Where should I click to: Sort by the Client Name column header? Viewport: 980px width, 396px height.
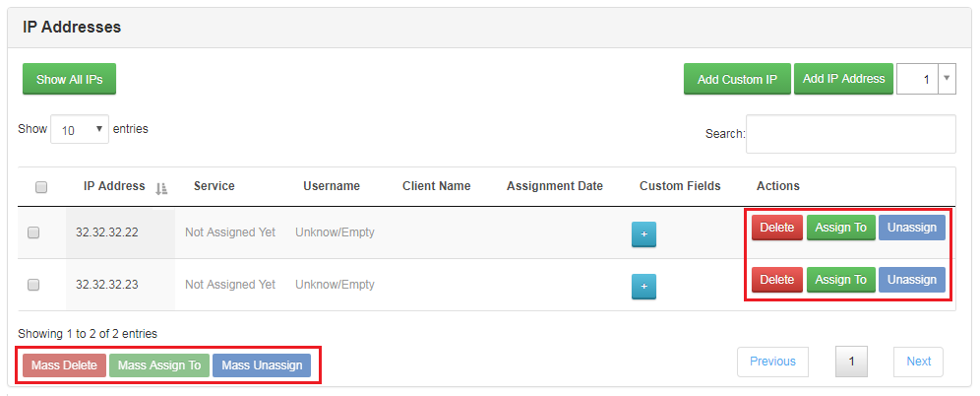pos(436,186)
